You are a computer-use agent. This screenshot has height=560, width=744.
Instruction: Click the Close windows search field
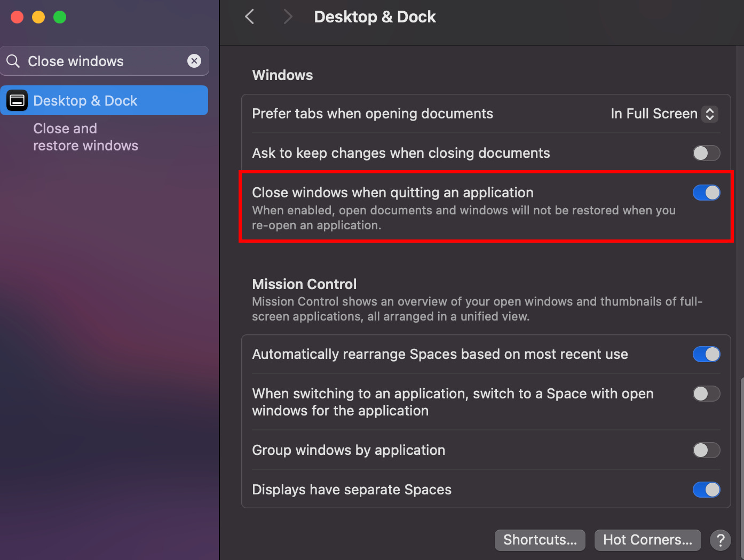point(105,61)
